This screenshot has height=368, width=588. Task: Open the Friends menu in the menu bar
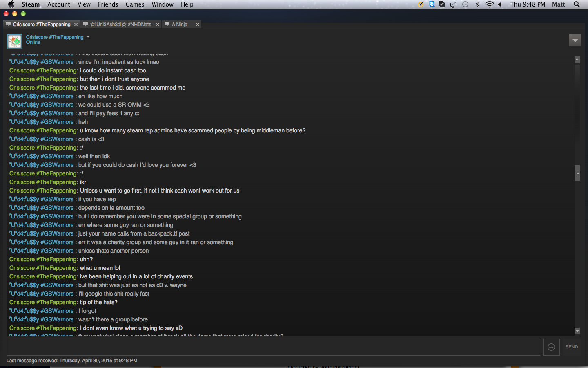point(108,4)
